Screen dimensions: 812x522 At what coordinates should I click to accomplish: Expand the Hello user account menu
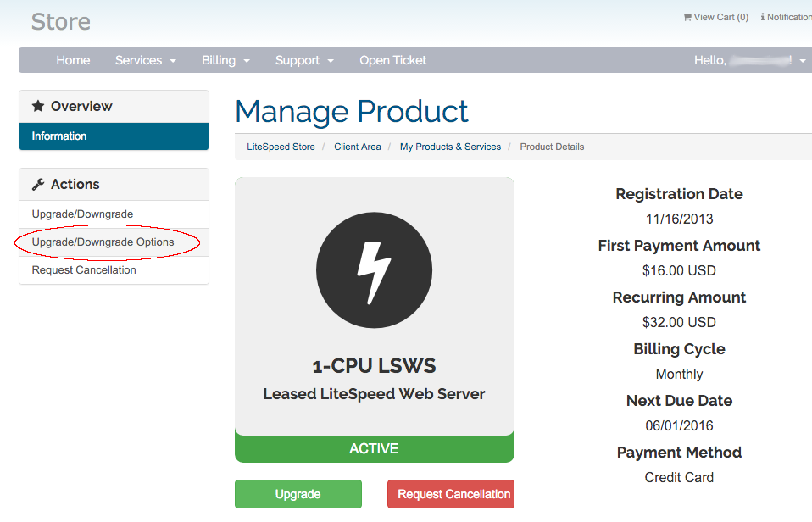750,61
